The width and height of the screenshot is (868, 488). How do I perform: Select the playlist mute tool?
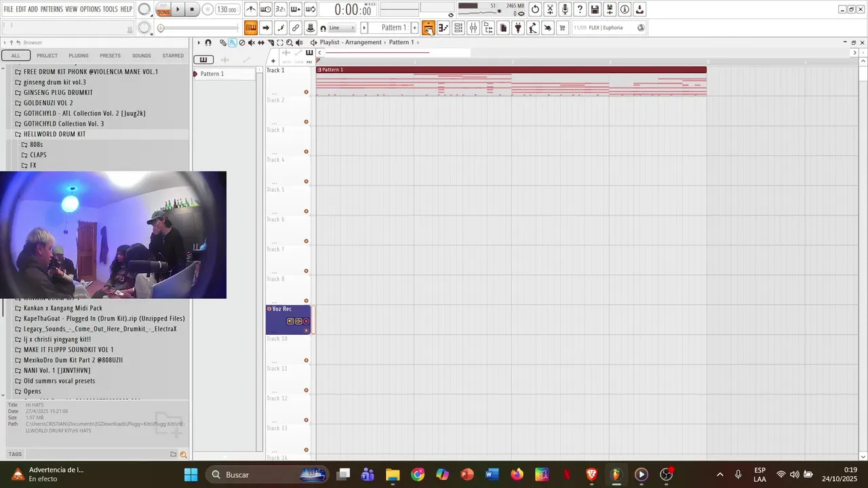252,43
